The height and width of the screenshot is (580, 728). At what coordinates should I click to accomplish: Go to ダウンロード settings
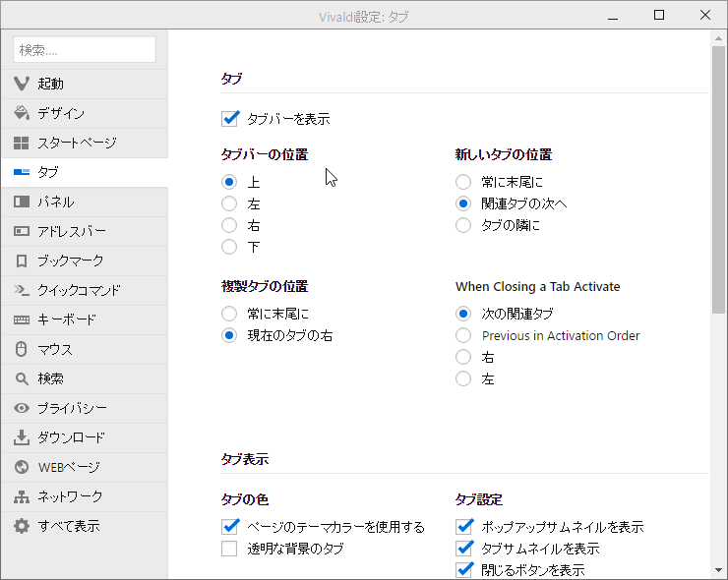tap(85, 437)
